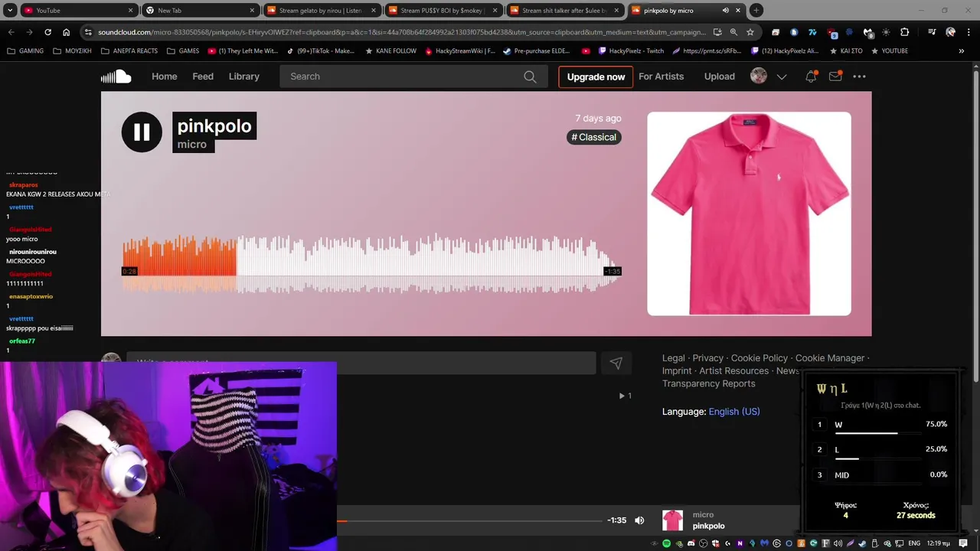Reload the page
Image resolution: width=980 pixels, height=551 pixels.
47,32
